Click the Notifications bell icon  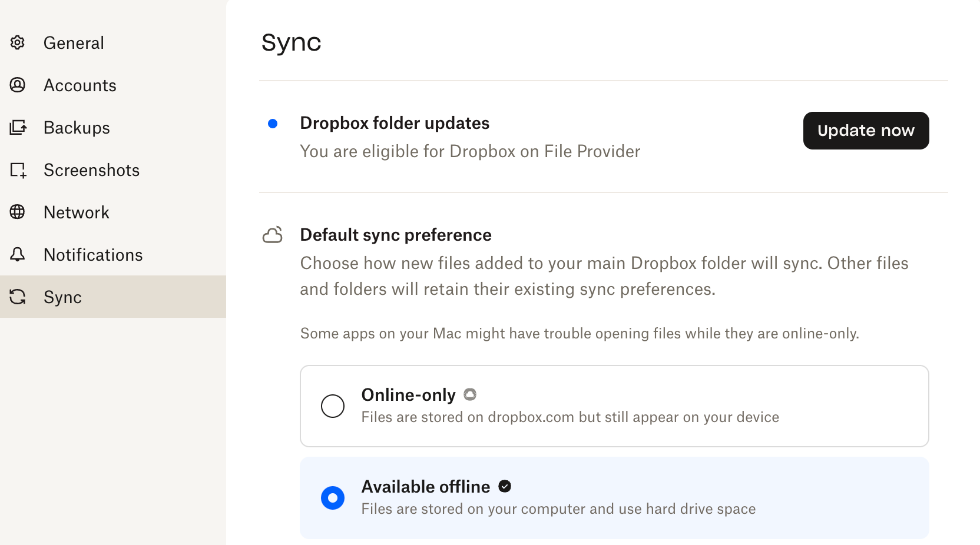(18, 254)
